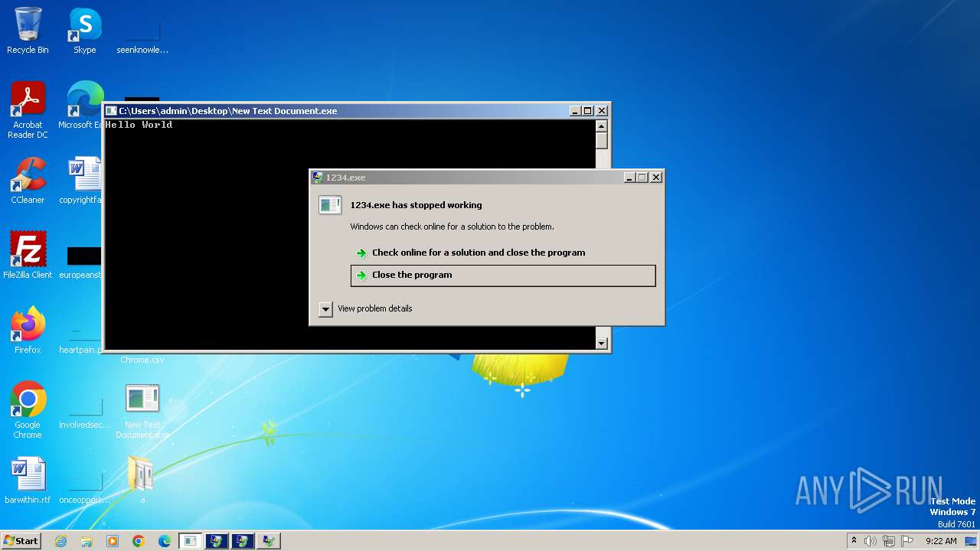Open the Recycle Bin desktop icon
The width and height of the screenshot is (980, 551).
[28, 31]
